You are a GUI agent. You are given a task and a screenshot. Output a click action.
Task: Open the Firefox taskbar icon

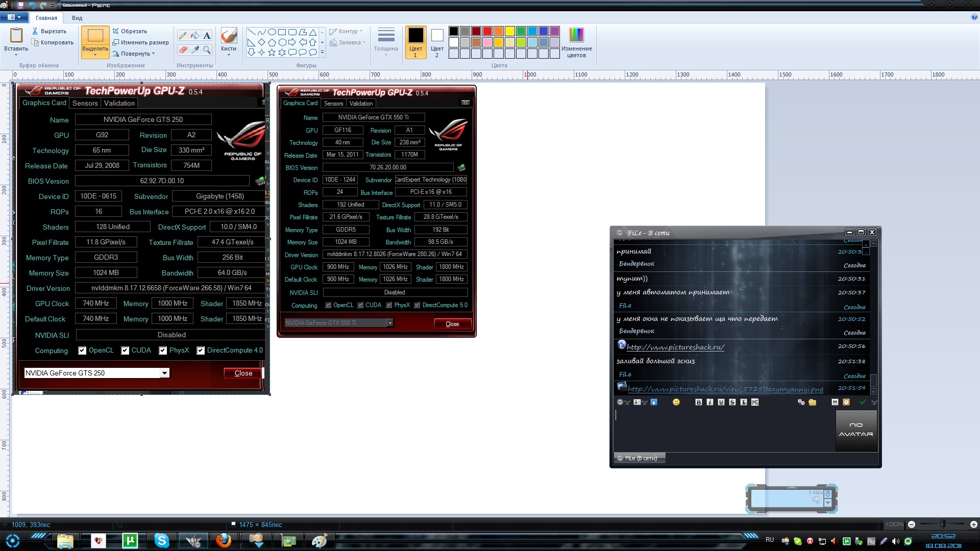coord(223,540)
